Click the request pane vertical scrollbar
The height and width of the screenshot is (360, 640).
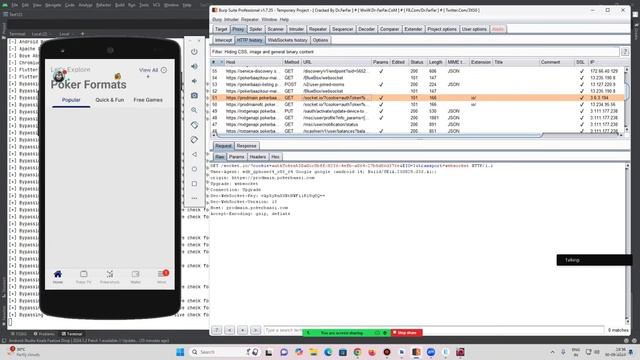click(627, 243)
